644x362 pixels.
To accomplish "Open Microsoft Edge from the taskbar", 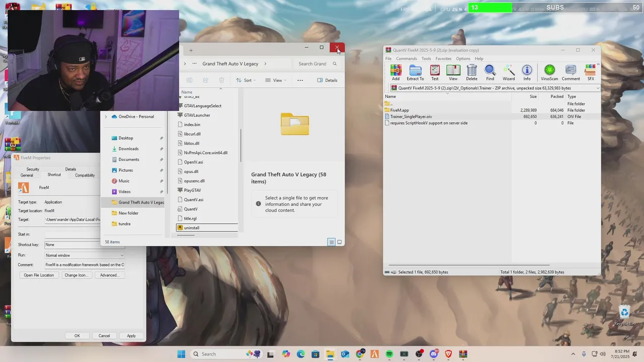I will [x=300, y=354].
